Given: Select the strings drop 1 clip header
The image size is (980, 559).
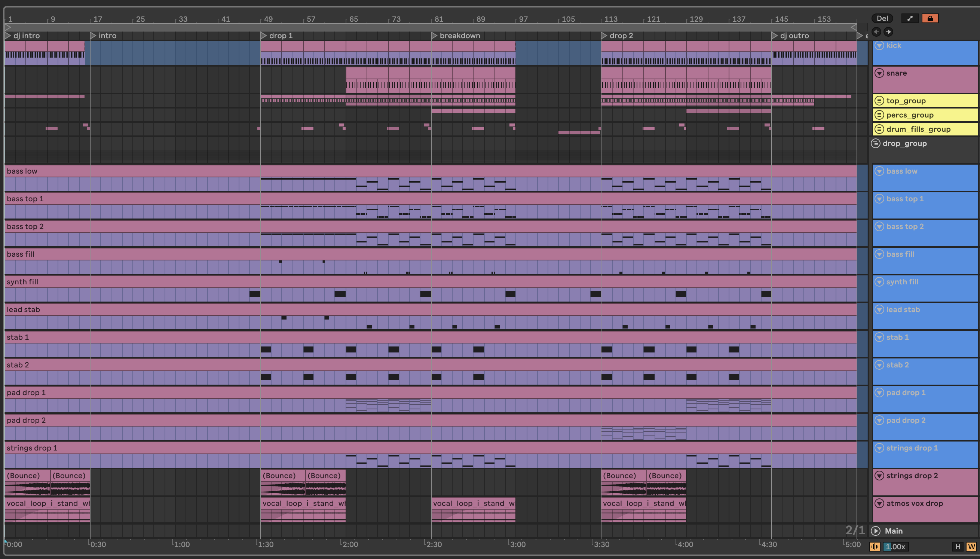Looking at the screenshot, I should [x=431, y=447].
